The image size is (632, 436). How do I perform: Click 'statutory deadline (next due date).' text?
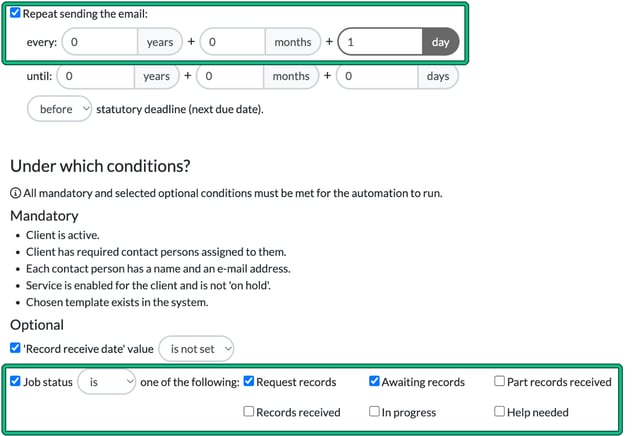[x=180, y=109]
